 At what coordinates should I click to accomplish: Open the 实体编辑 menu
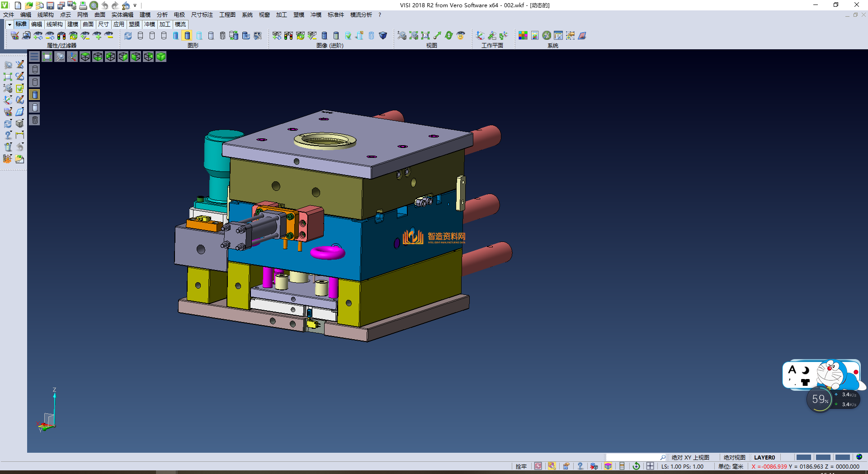point(122,15)
